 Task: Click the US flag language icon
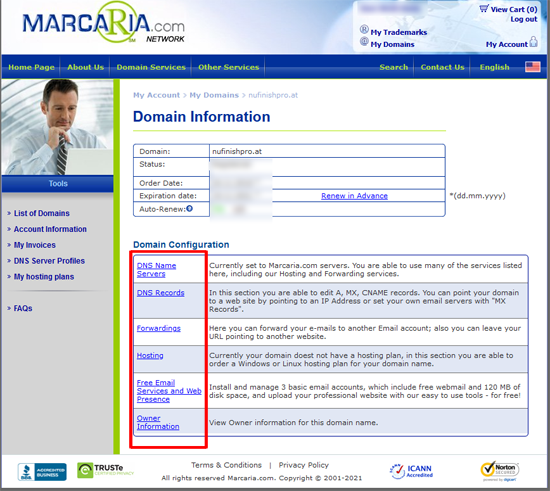[x=532, y=67]
